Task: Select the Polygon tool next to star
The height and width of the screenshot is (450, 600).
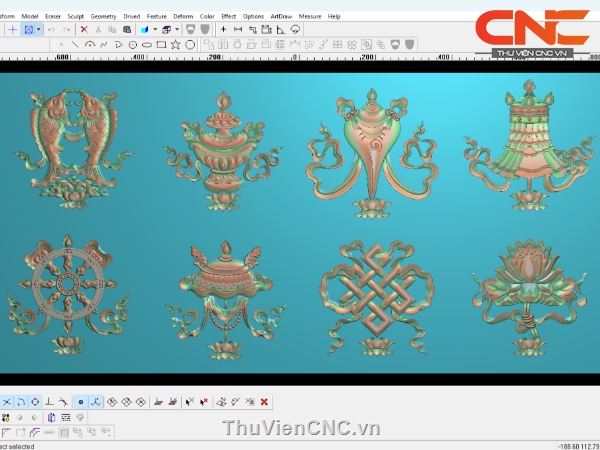Action: click(x=190, y=45)
